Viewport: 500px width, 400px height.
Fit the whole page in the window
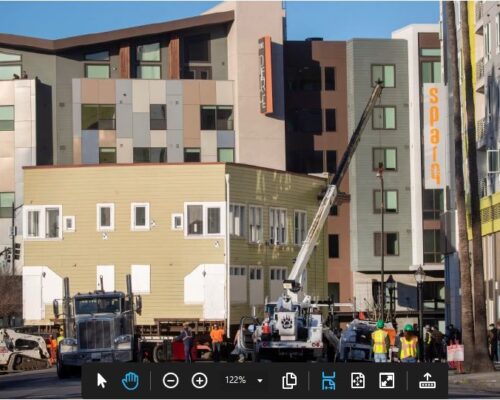(x=358, y=381)
